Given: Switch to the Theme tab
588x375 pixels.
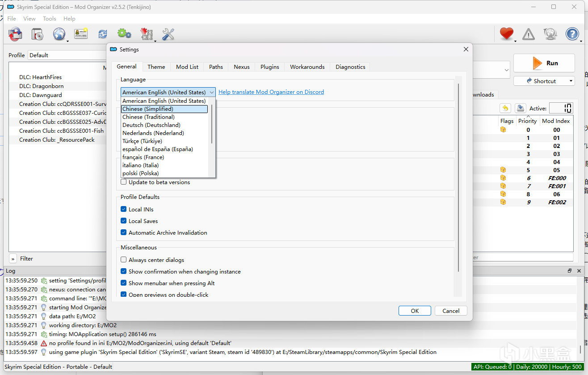Looking at the screenshot, I should tap(156, 67).
